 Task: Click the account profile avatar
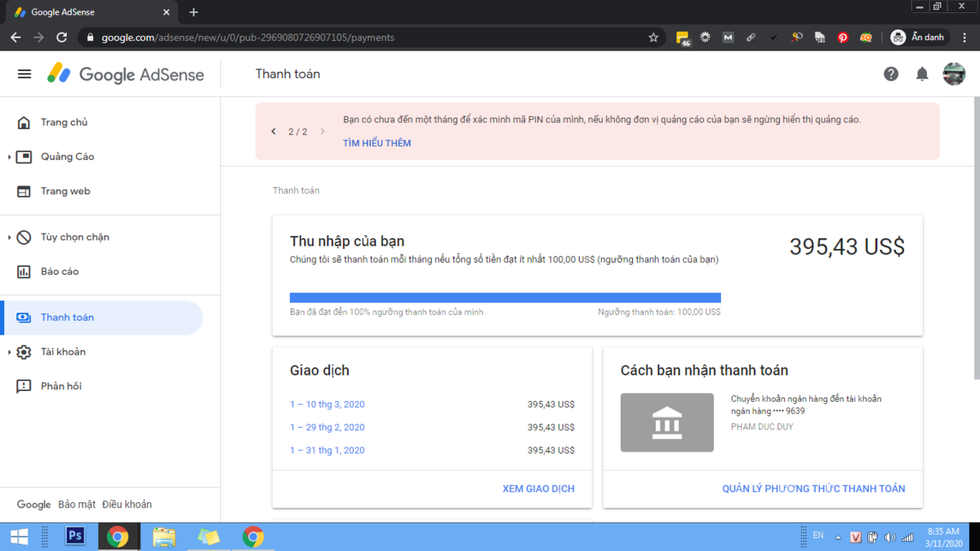pos(954,74)
